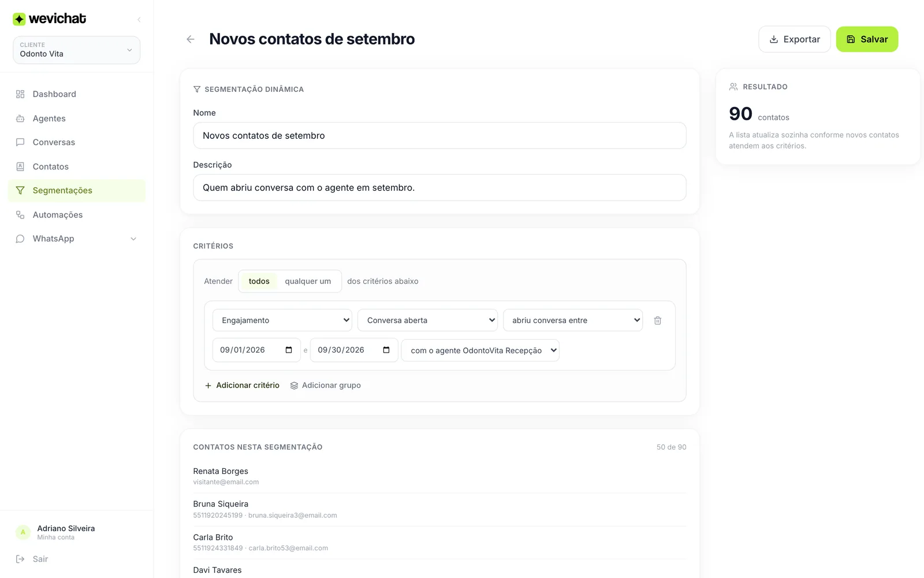Select the 'todos' match option
Screen dimensions: 924x578
tap(259, 281)
